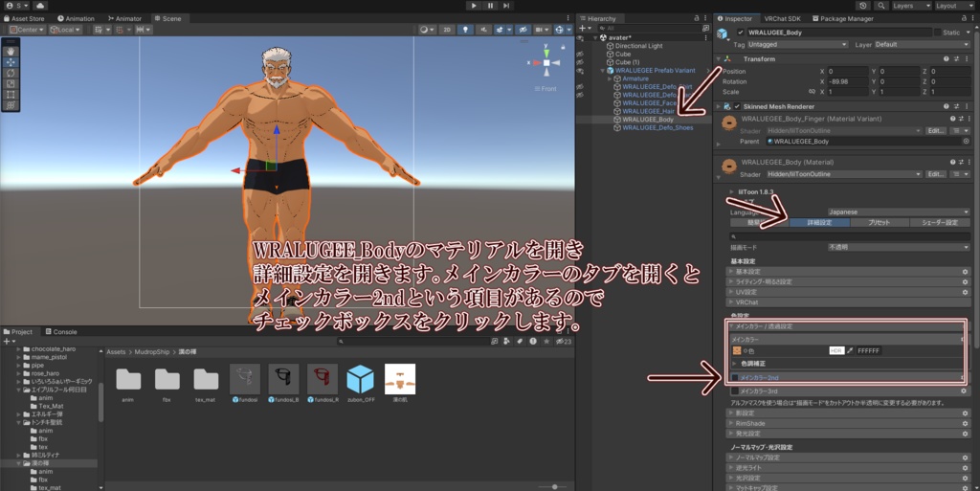Toggle scene lighting bulb button

tap(465, 30)
